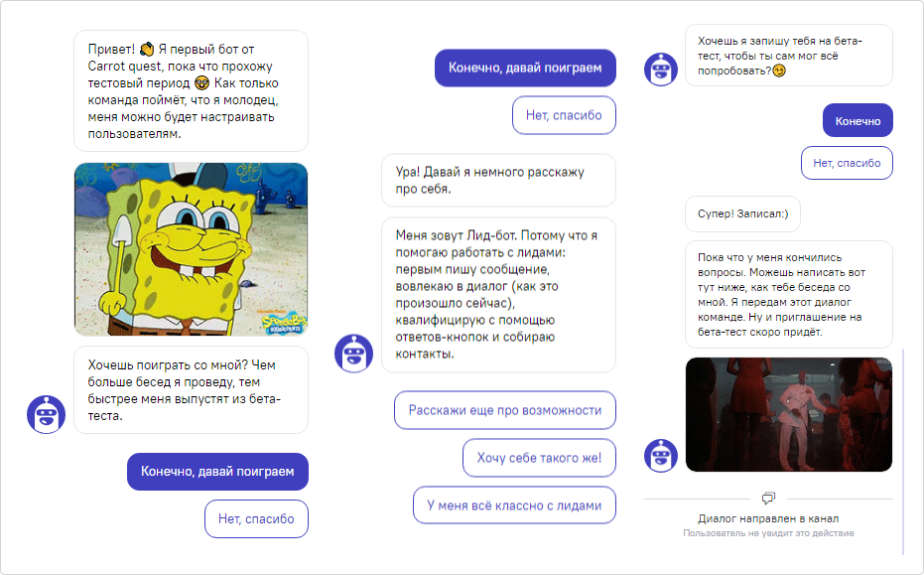The image size is (924, 575).
Task: Click the bot avatar beside the beta-test signup question
Action: [661, 69]
